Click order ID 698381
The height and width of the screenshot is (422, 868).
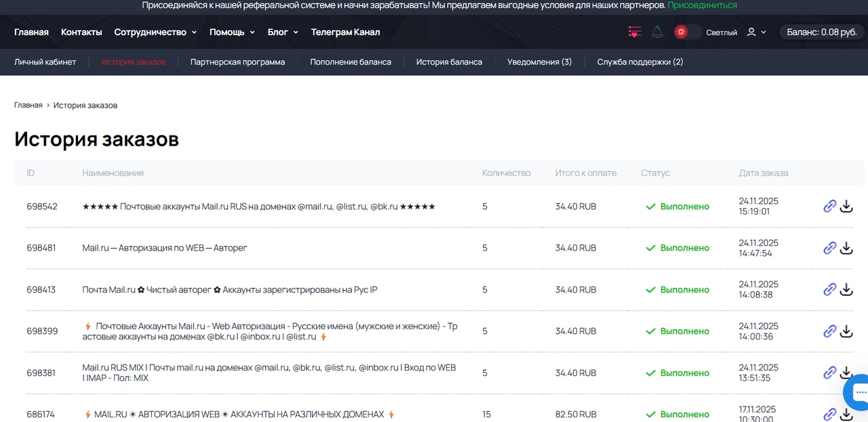click(x=41, y=373)
